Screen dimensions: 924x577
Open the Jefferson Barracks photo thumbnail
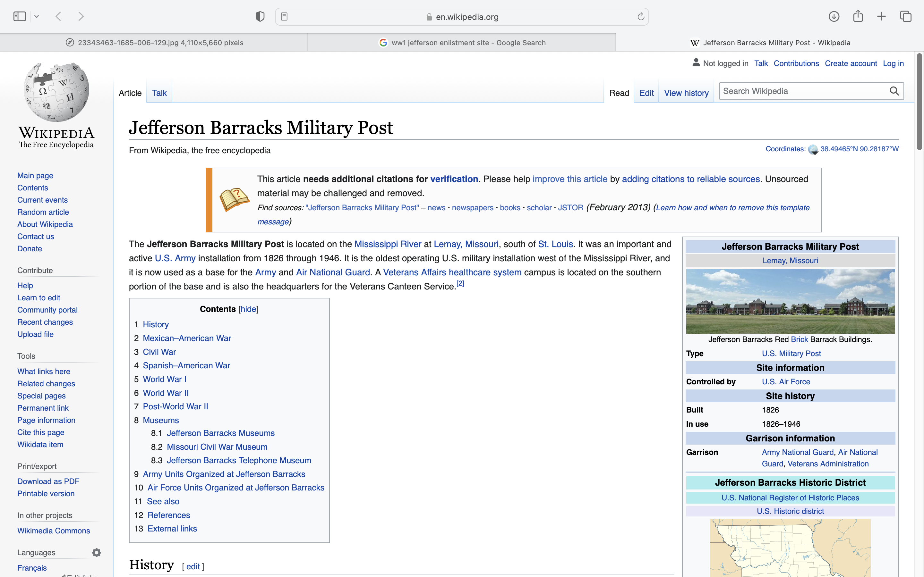pos(790,301)
